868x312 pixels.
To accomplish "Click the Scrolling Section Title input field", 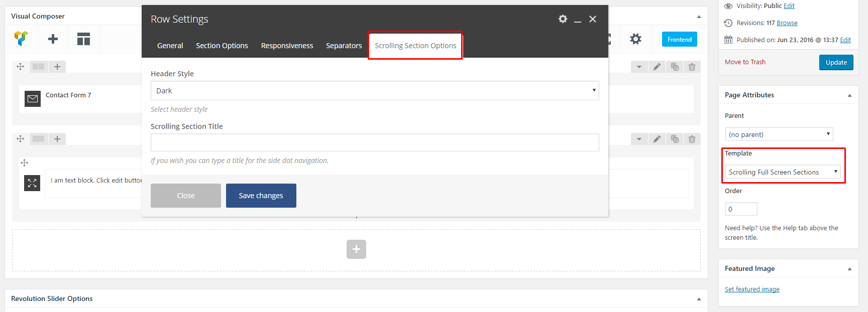I will pos(374,142).
